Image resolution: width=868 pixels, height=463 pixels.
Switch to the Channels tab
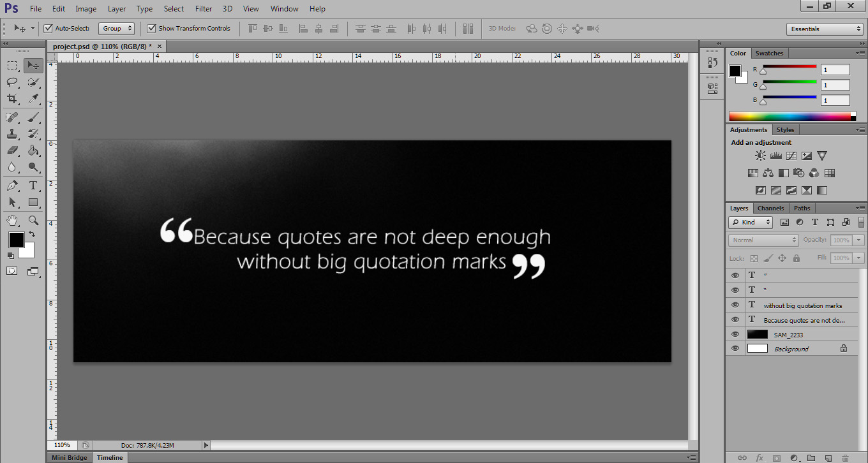pyautogui.click(x=771, y=208)
